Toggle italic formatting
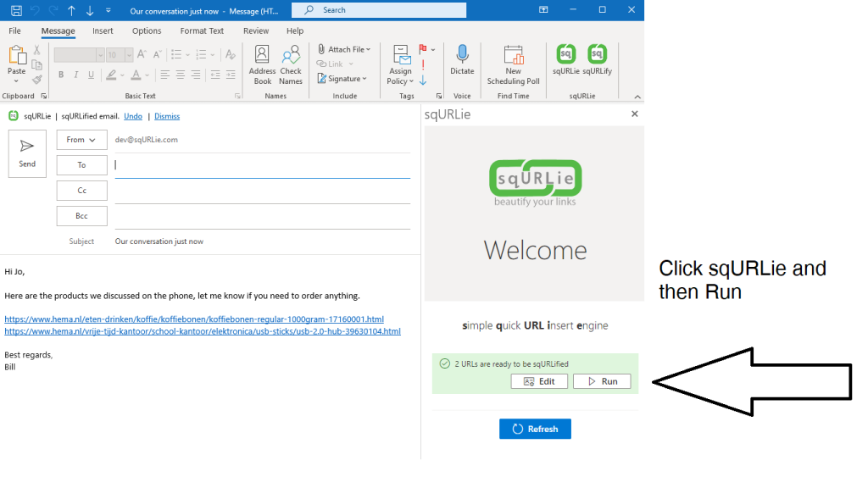 [75, 75]
